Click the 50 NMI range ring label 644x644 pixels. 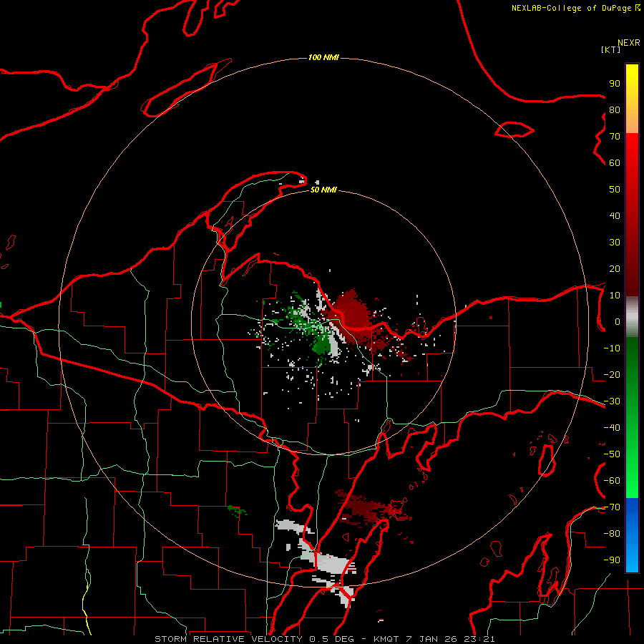[323, 190]
